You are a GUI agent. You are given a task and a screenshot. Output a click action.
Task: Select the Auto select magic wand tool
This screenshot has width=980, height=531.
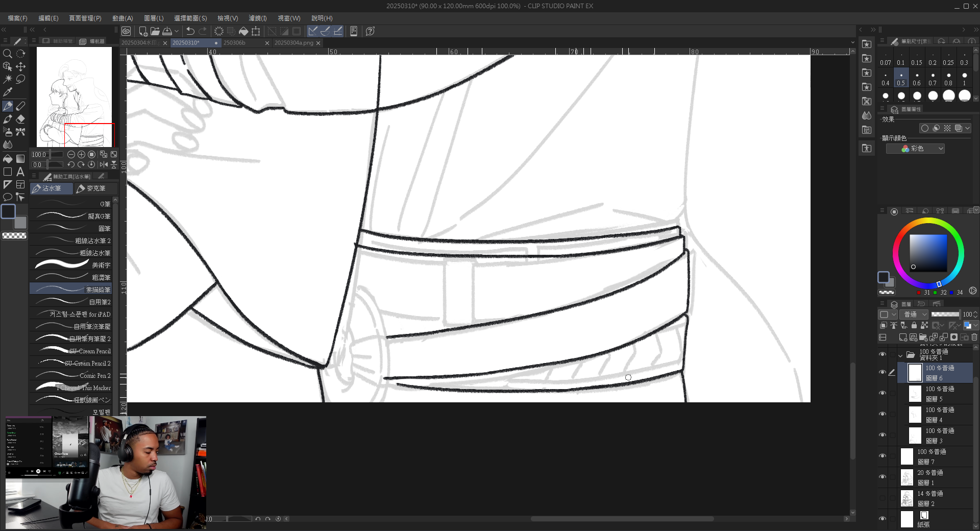click(x=8, y=79)
